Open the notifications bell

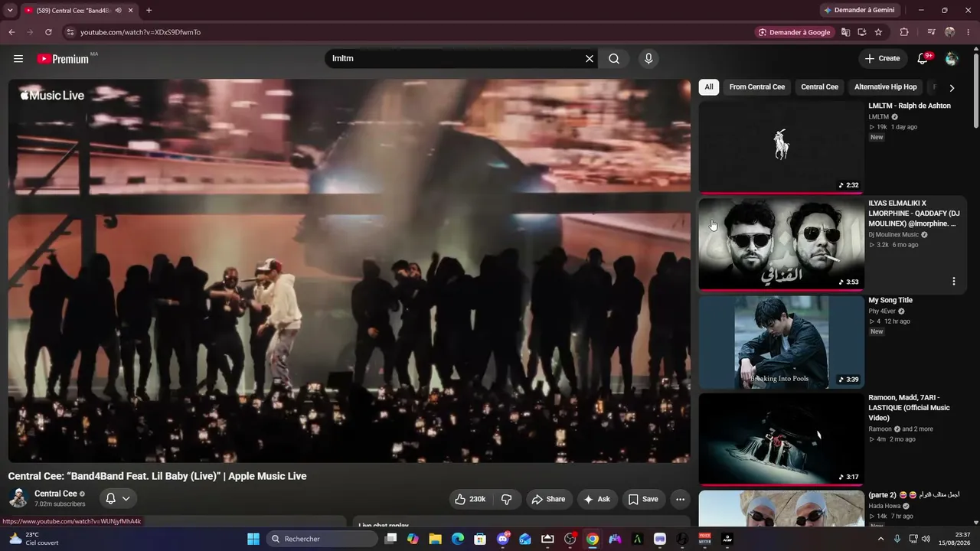click(923, 59)
